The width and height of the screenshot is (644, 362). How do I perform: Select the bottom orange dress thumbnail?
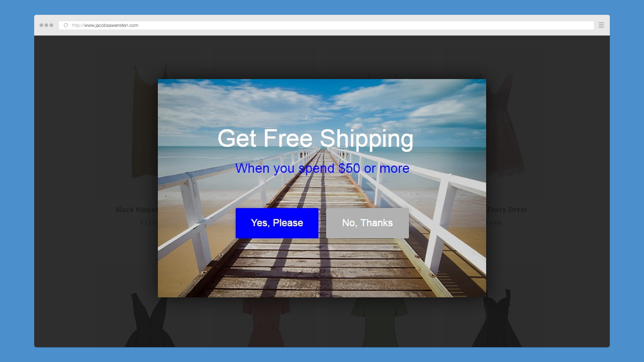tap(266, 322)
